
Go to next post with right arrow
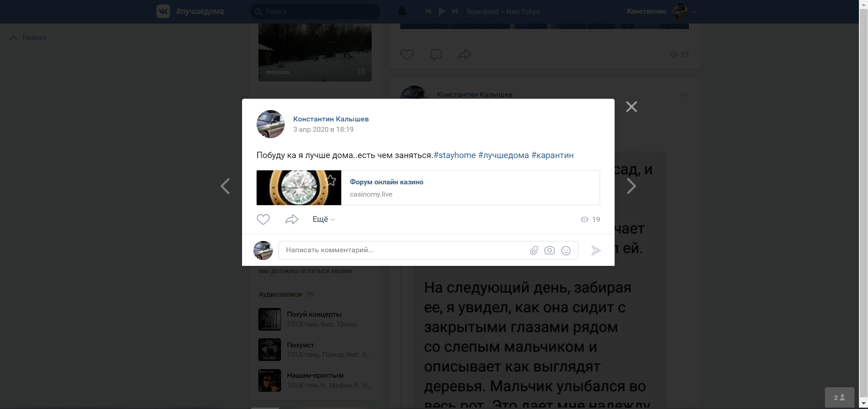click(x=631, y=186)
